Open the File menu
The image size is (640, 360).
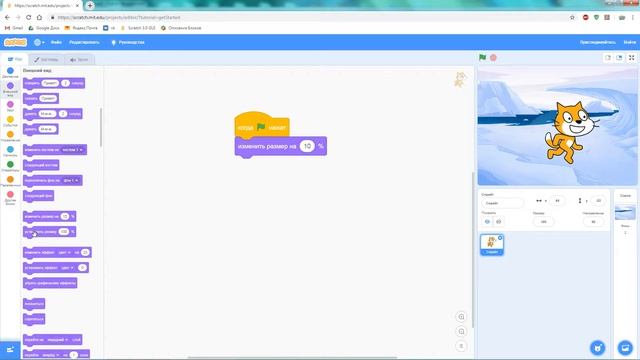[56, 42]
